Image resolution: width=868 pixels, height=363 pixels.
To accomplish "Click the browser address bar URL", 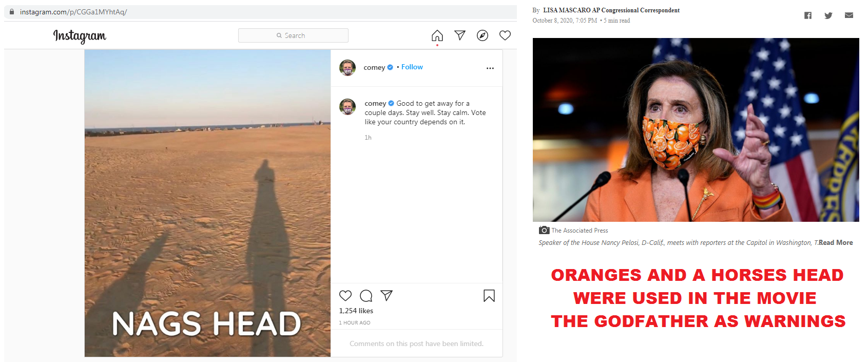I will [x=73, y=12].
